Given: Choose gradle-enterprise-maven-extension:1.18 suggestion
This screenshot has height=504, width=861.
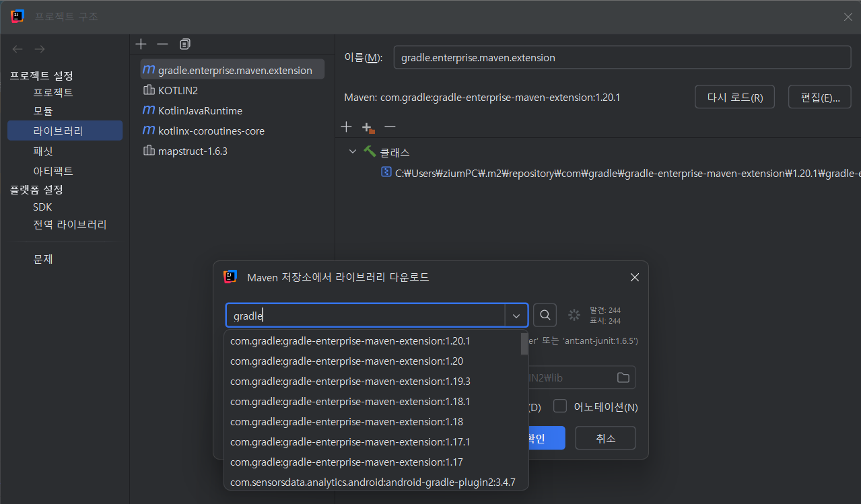Looking at the screenshot, I should pyautogui.click(x=372, y=421).
